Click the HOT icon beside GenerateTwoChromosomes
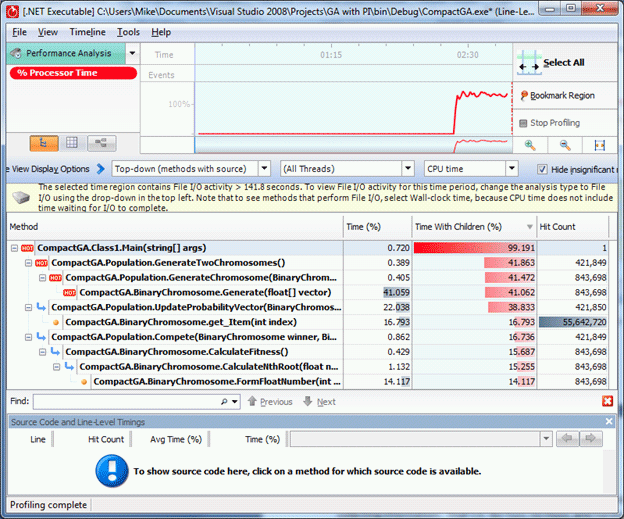624x519 pixels. pyautogui.click(x=41, y=263)
